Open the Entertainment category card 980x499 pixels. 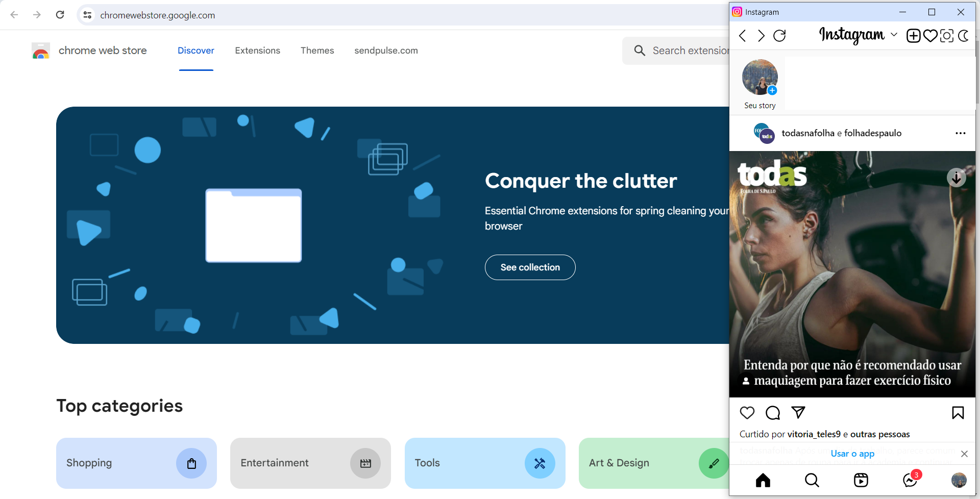click(x=310, y=463)
